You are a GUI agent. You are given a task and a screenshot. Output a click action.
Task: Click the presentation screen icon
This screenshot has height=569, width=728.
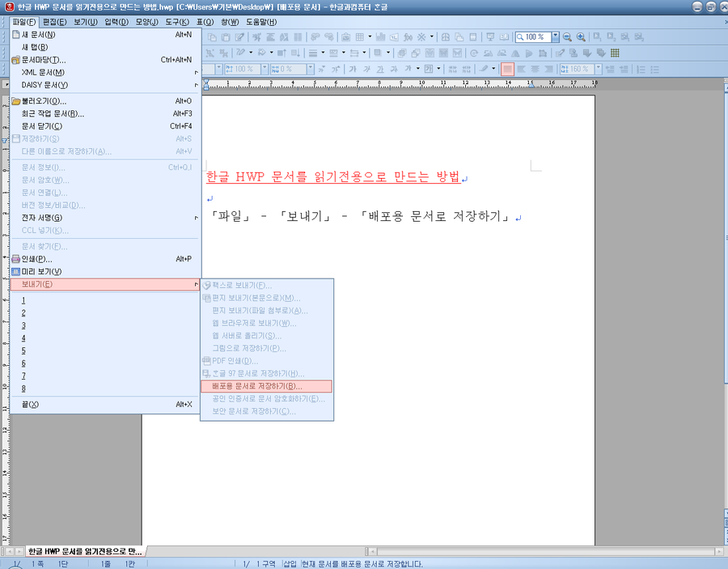click(490, 36)
